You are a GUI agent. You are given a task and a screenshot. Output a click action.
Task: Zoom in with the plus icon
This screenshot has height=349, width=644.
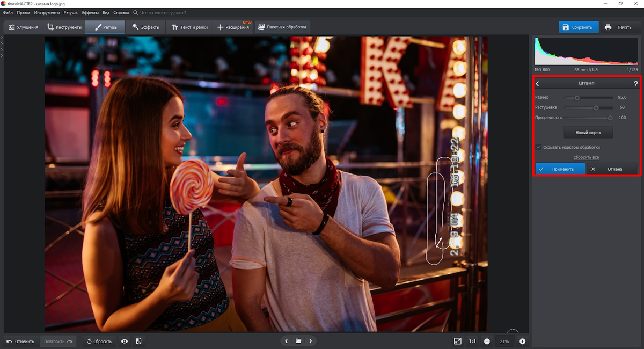[522, 341]
